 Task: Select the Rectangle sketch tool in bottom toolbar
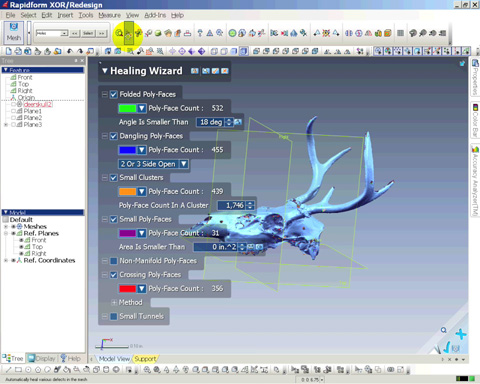18,370
